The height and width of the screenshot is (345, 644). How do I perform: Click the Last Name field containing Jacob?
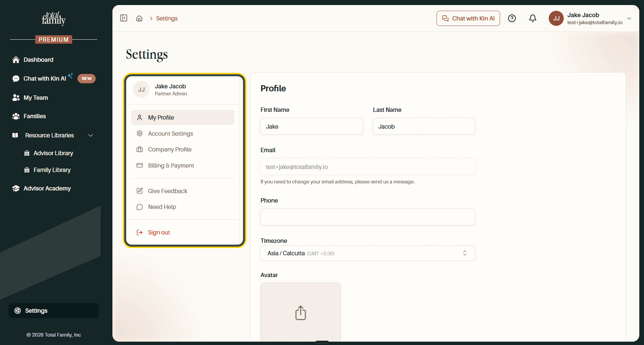point(424,127)
